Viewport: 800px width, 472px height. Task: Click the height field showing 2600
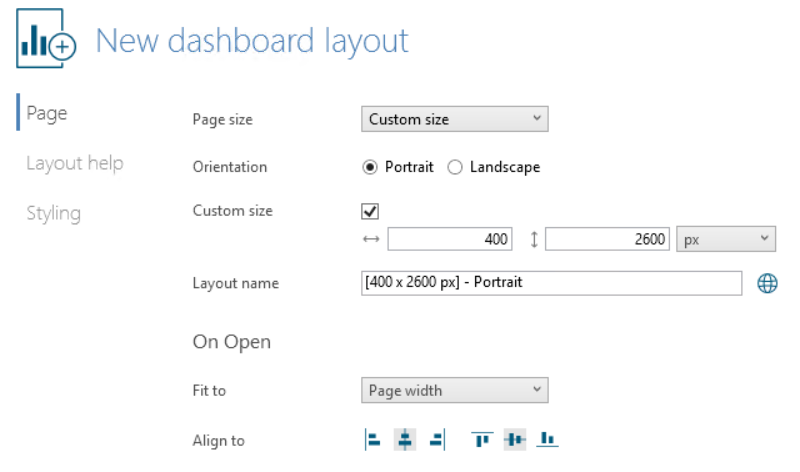[x=607, y=239]
